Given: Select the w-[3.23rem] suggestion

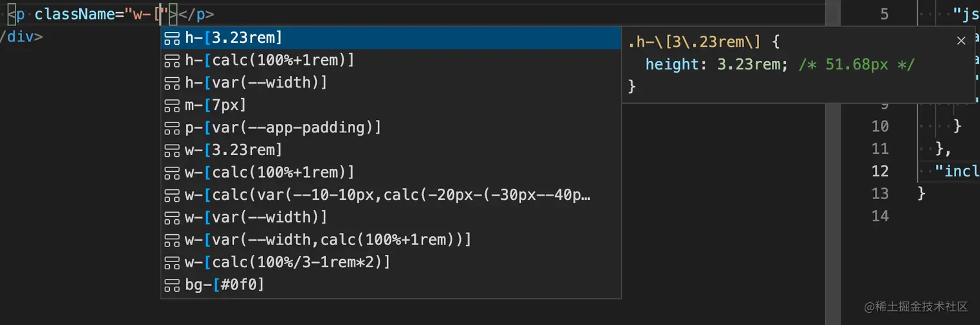Looking at the screenshot, I should [x=233, y=150].
